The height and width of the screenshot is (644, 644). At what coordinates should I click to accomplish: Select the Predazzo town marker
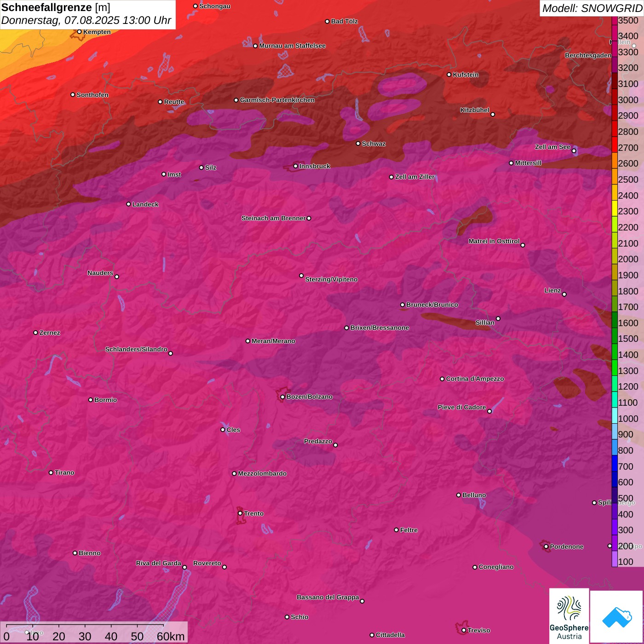pyautogui.click(x=335, y=445)
